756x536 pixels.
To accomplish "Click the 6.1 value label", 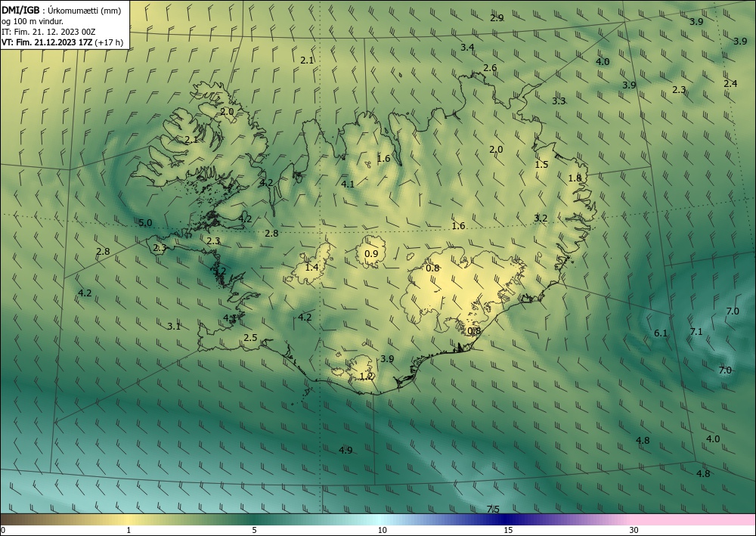I will 661,333.
